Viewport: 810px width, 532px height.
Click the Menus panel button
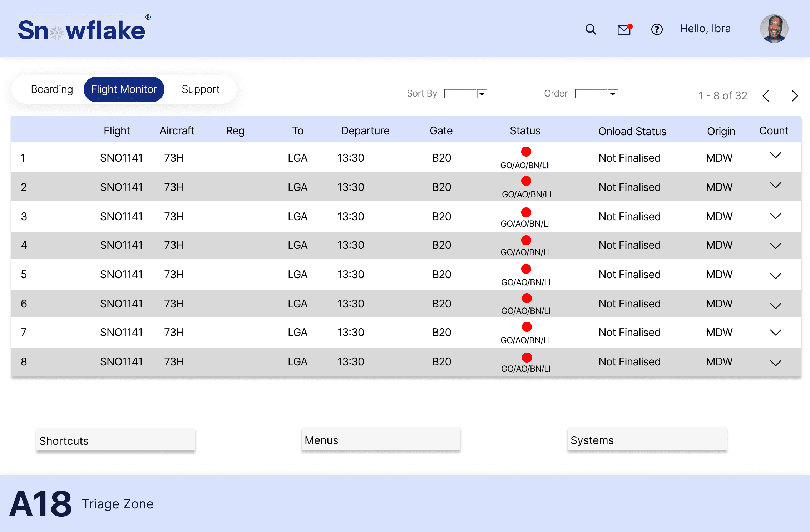pos(381,439)
